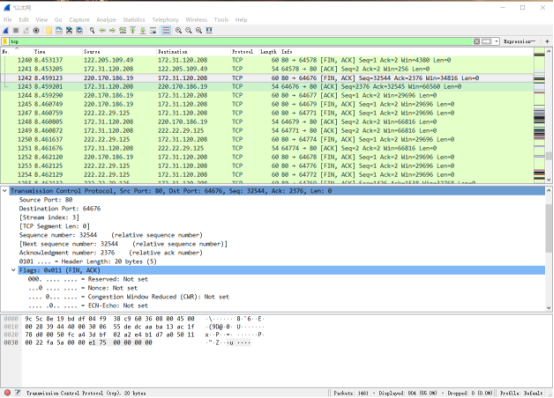554x398 pixels.
Task: Open capture options gear icon
Action: coord(36,31)
